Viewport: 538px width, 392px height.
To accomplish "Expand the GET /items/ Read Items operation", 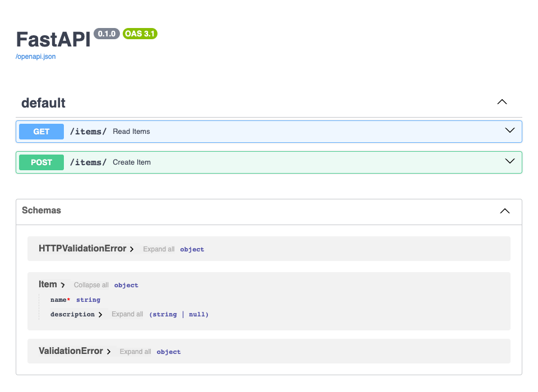I will coord(510,130).
